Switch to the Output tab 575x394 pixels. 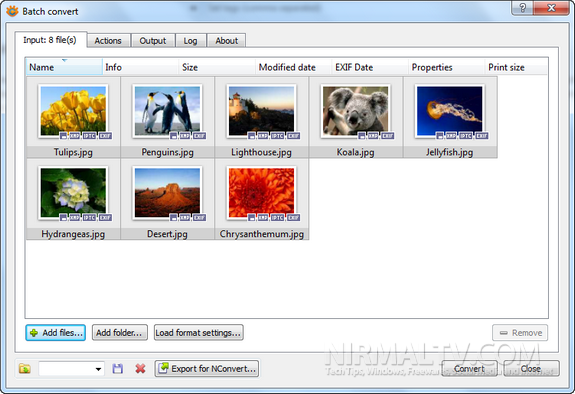click(153, 41)
